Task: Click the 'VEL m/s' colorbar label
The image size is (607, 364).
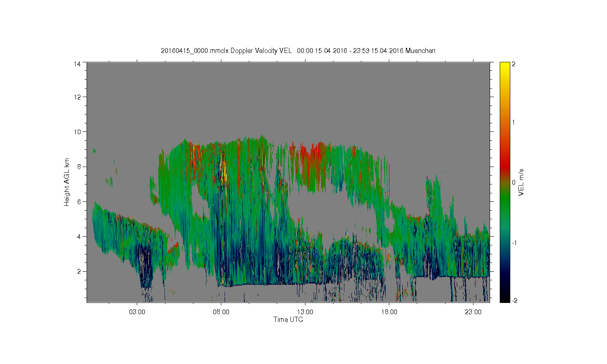Action: [x=521, y=182]
